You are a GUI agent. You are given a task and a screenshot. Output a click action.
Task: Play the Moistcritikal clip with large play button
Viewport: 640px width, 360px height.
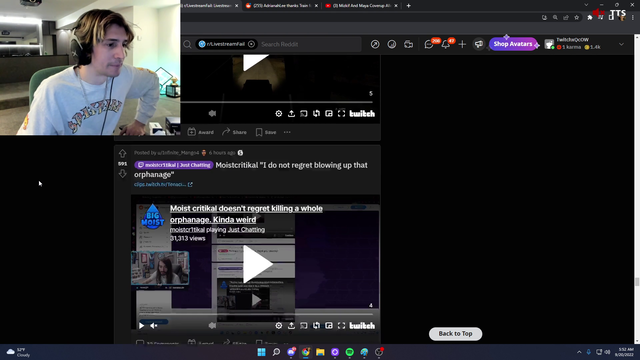(258, 264)
